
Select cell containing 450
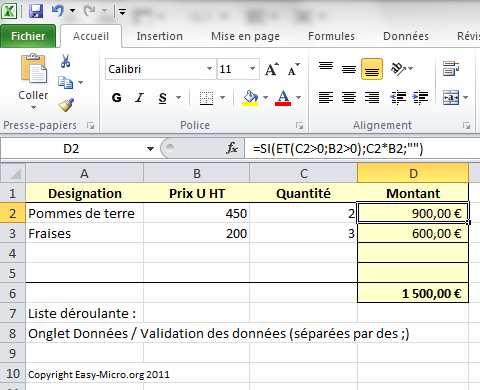click(197, 213)
